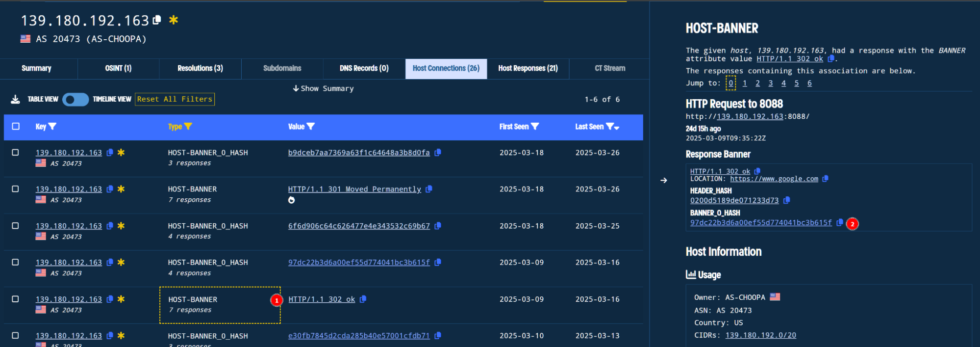Screen dimensions: 980x347
Task: Check the HTTP/1.1 302 ok row checkbox
Action: (x=16, y=299)
